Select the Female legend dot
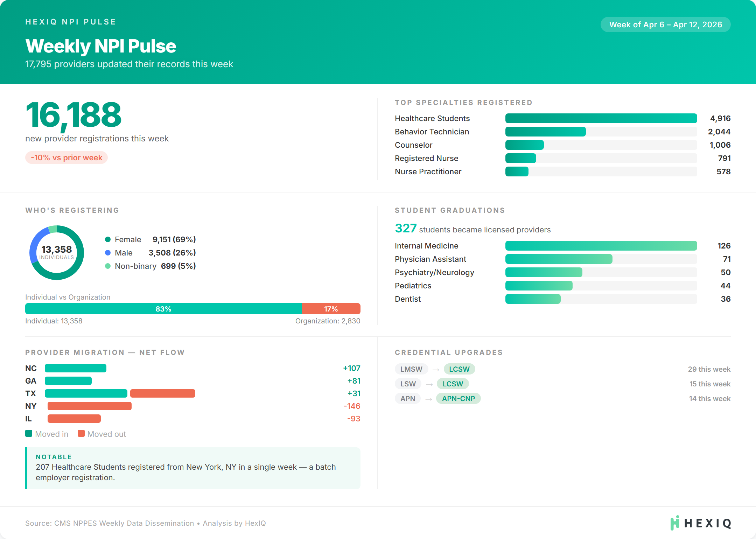Viewport: 756px width, 539px height. [x=107, y=239]
